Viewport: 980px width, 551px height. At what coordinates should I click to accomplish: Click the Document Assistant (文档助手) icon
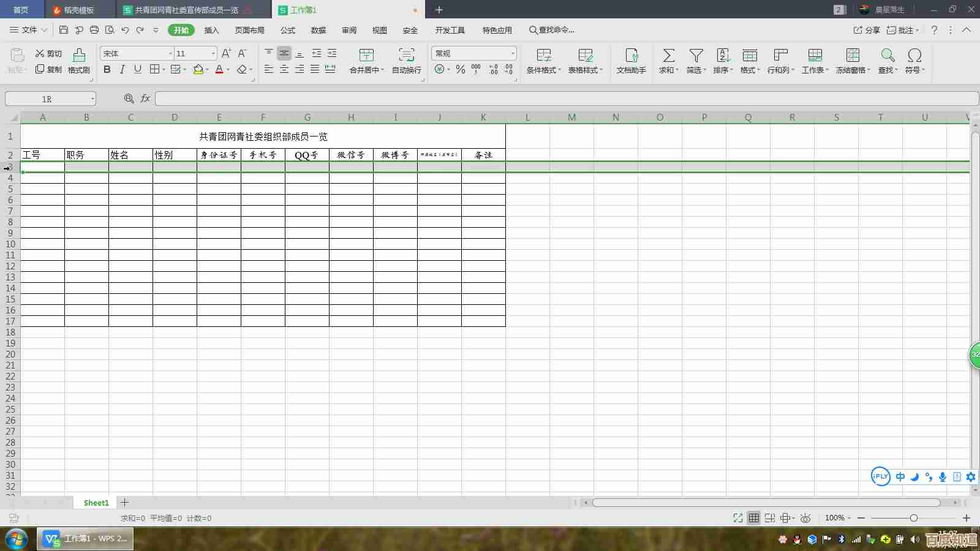click(631, 56)
